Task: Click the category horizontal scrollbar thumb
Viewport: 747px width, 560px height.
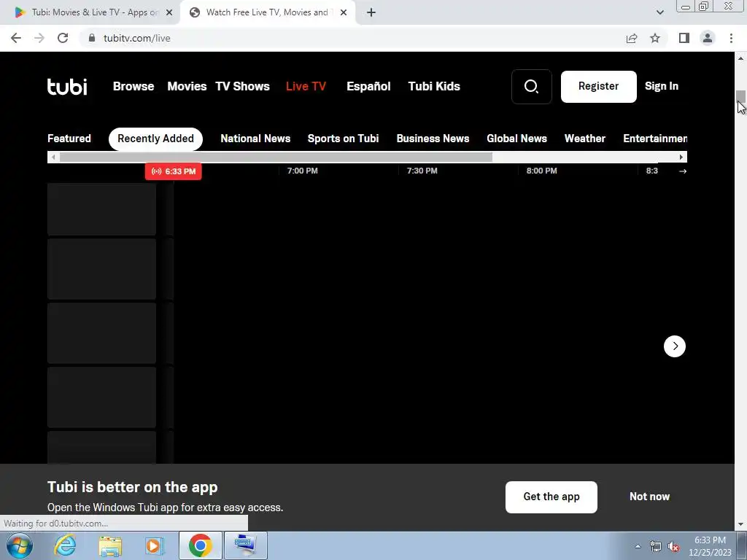Action: (x=276, y=157)
